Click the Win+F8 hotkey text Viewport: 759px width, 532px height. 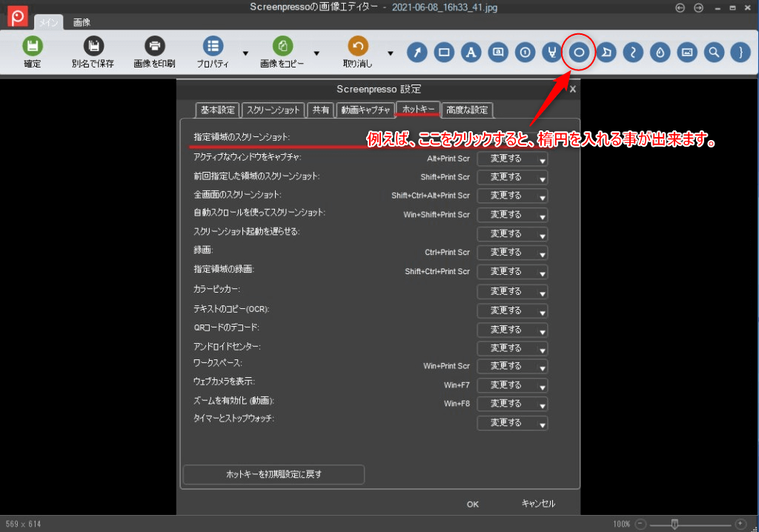click(457, 403)
